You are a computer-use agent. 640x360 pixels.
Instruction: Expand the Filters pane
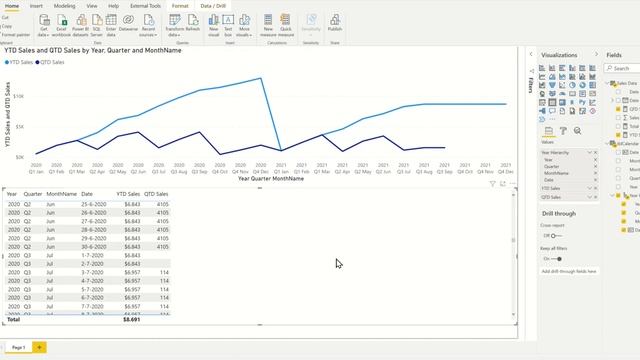[x=531, y=54]
